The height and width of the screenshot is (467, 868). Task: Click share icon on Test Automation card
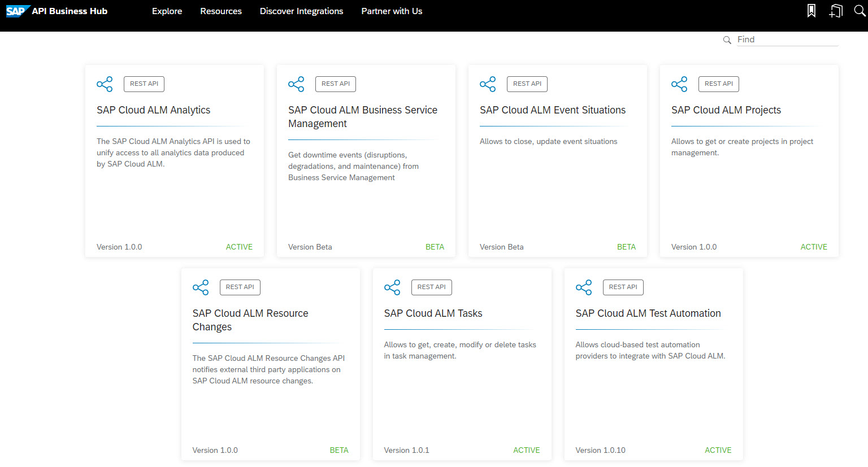(x=584, y=287)
